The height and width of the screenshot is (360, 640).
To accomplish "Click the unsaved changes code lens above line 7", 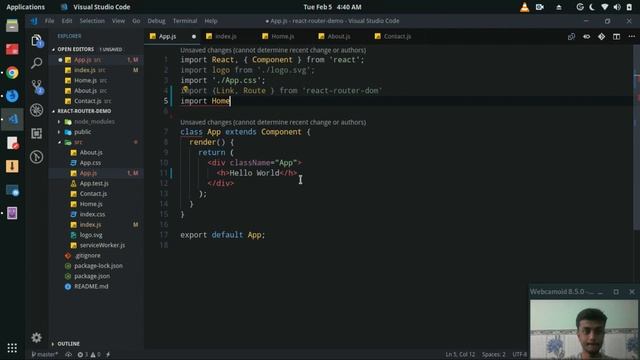I will click(273, 122).
